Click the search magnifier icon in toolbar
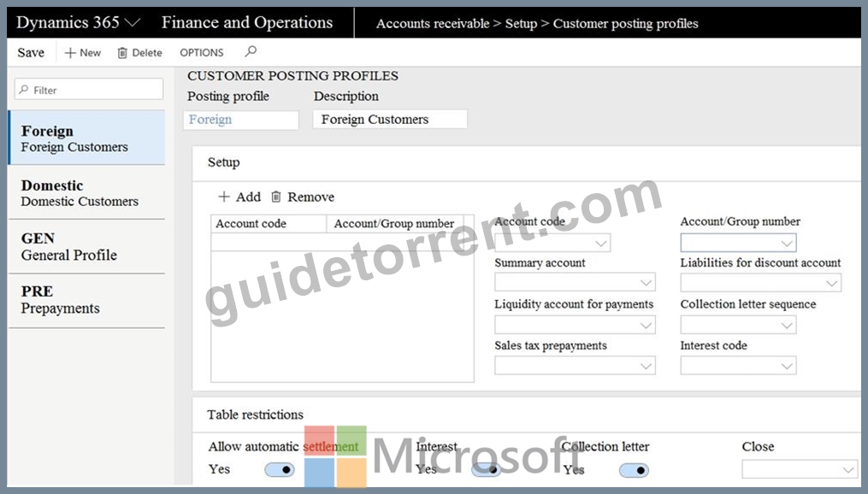The height and width of the screenshot is (494, 868). tap(251, 51)
